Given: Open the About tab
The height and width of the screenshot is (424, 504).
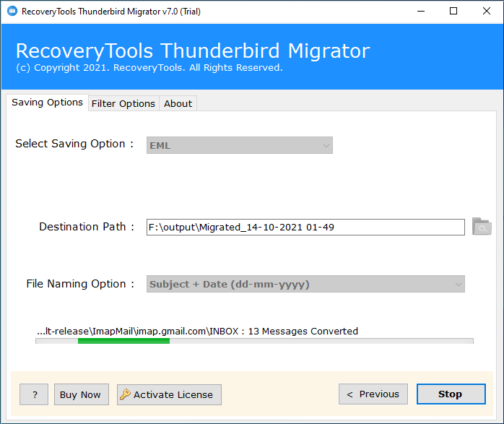Looking at the screenshot, I should click(x=178, y=103).
